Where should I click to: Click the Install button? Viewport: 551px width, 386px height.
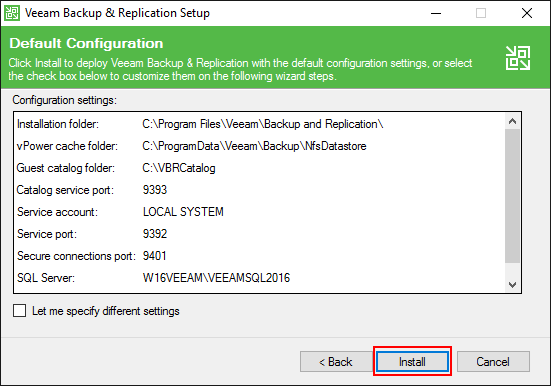coord(412,361)
